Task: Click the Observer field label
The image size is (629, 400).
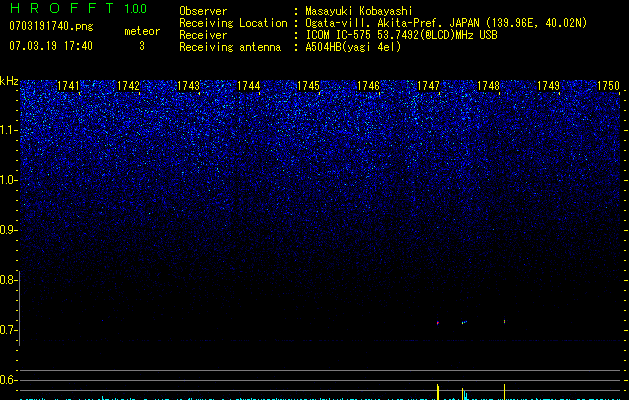Action: 203,11
